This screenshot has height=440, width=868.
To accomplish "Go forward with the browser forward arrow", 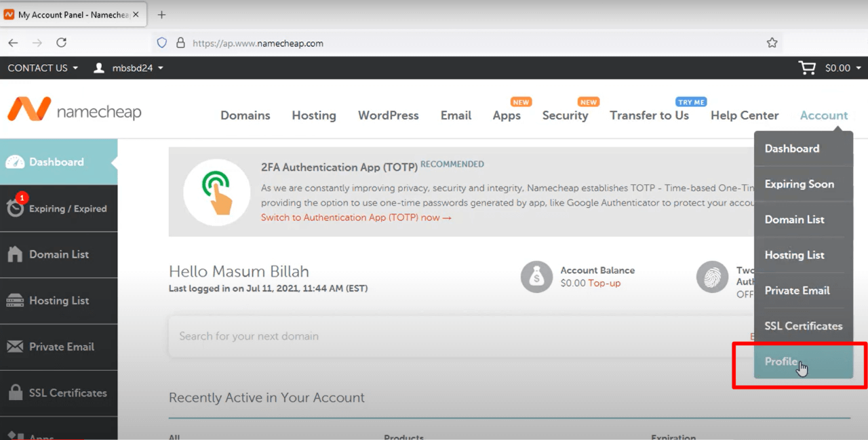I will click(37, 43).
